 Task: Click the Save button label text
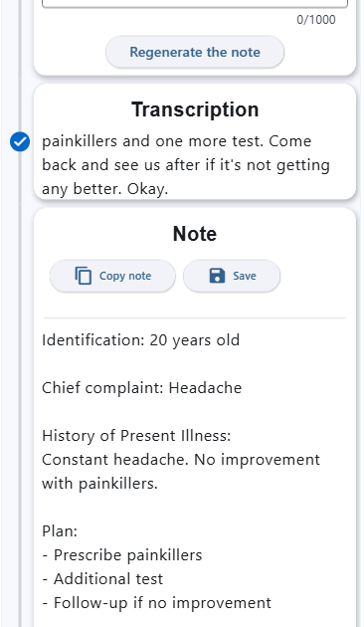pyautogui.click(x=245, y=276)
